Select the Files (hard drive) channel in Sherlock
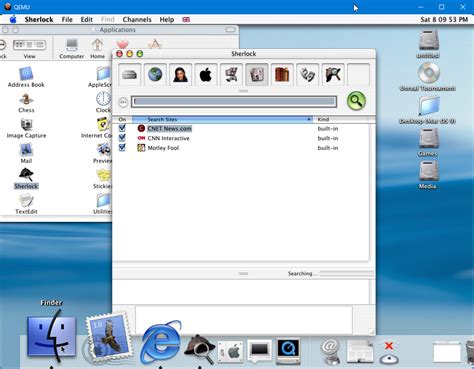 [x=130, y=75]
